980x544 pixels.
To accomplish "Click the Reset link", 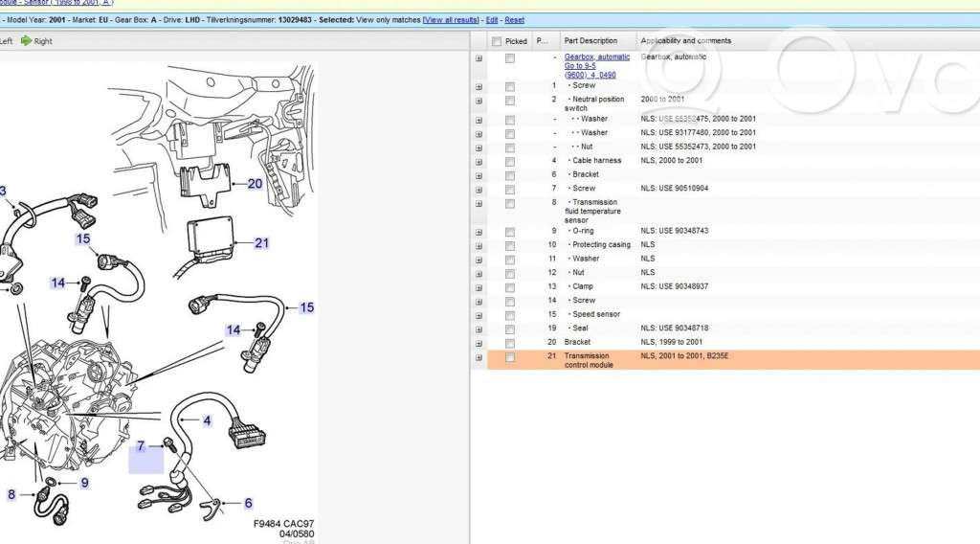I will 514,19.
